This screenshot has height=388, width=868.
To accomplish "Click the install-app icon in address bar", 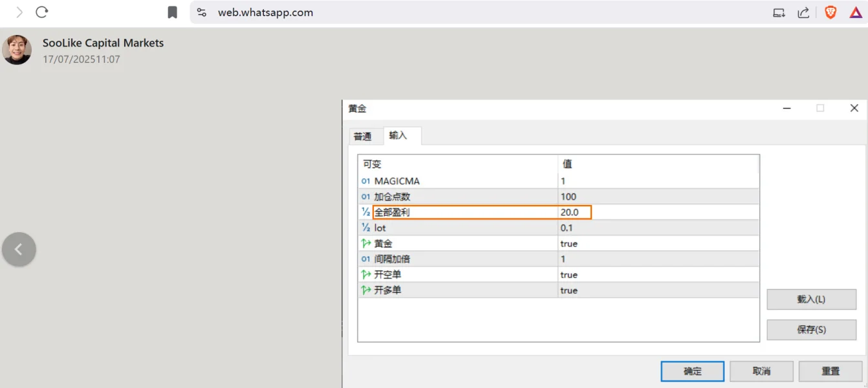I will (x=779, y=12).
